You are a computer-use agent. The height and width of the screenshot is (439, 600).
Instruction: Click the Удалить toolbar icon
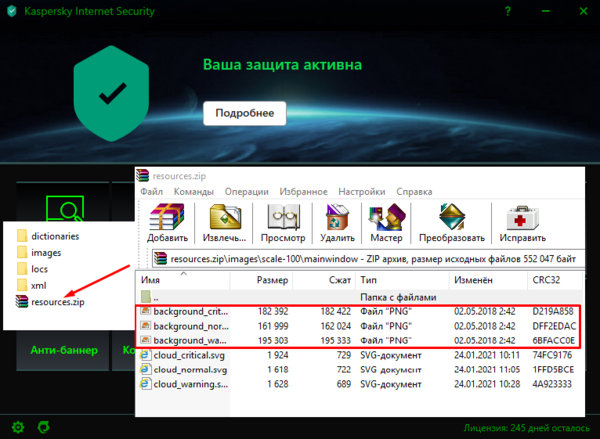point(337,217)
